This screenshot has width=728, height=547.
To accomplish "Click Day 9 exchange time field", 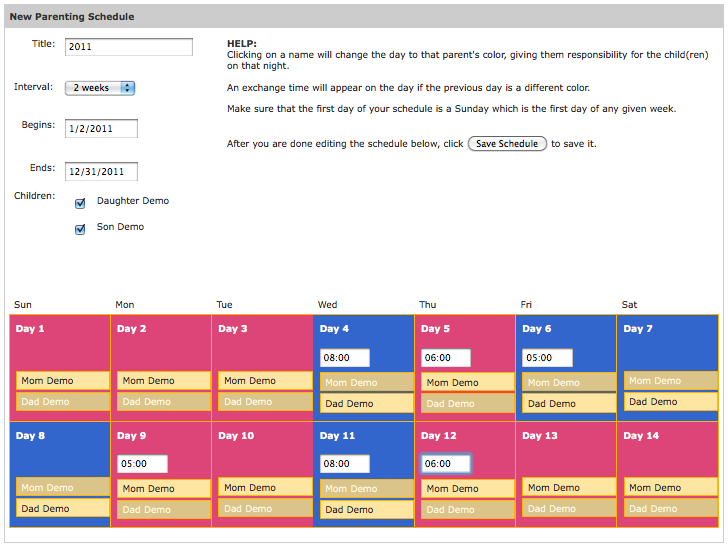I will pos(142,464).
